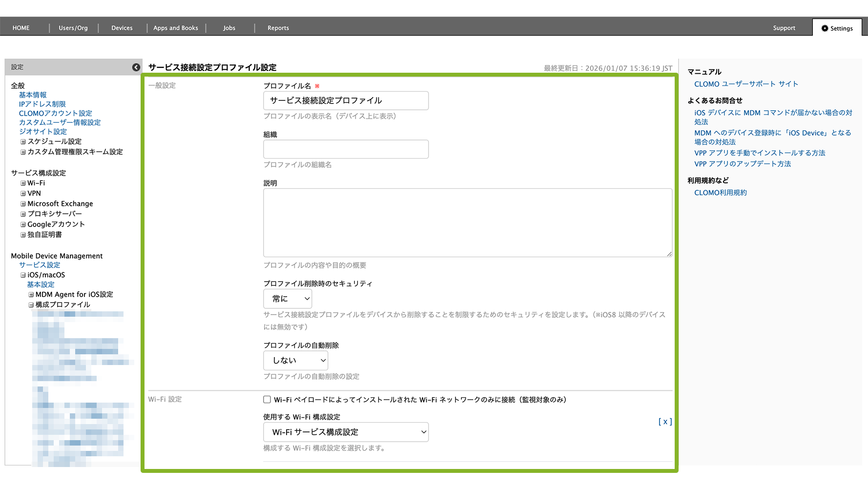Viewport: 868px width, 488px height.
Task: Collapse the 構成プロファイル tree node
Action: (x=31, y=305)
